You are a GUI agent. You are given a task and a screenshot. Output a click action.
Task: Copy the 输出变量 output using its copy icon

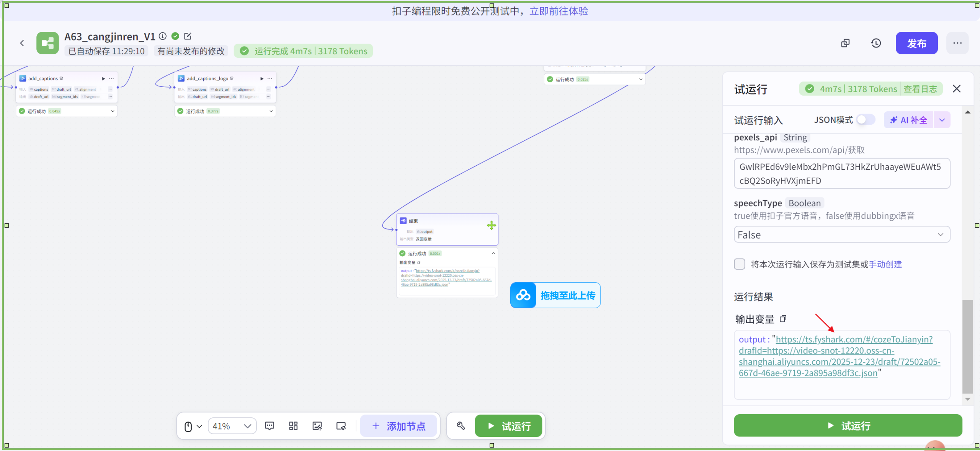(x=783, y=319)
